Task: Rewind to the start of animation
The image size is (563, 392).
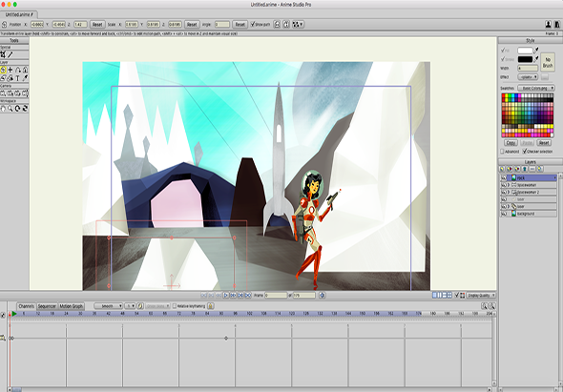Action: click(x=203, y=295)
